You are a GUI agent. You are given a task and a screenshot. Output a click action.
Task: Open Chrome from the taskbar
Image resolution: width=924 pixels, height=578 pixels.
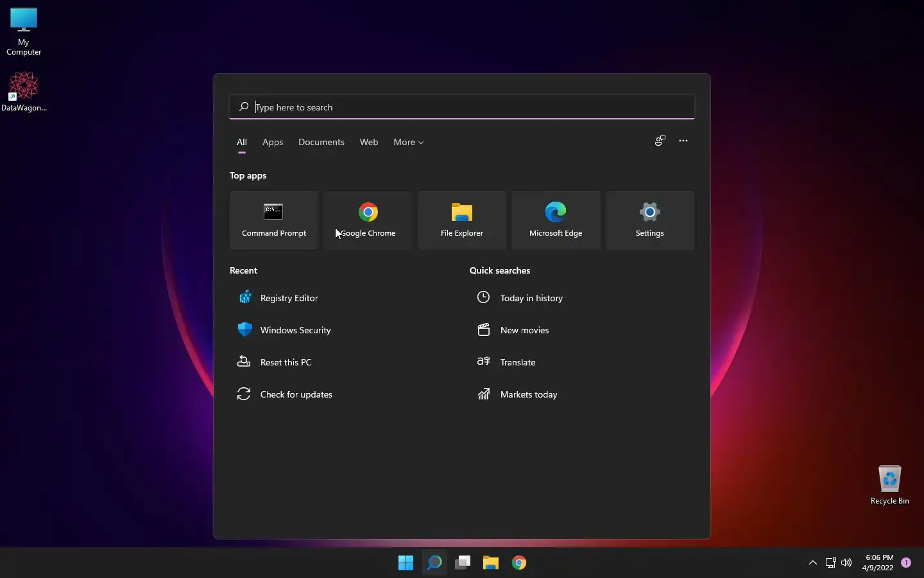519,563
